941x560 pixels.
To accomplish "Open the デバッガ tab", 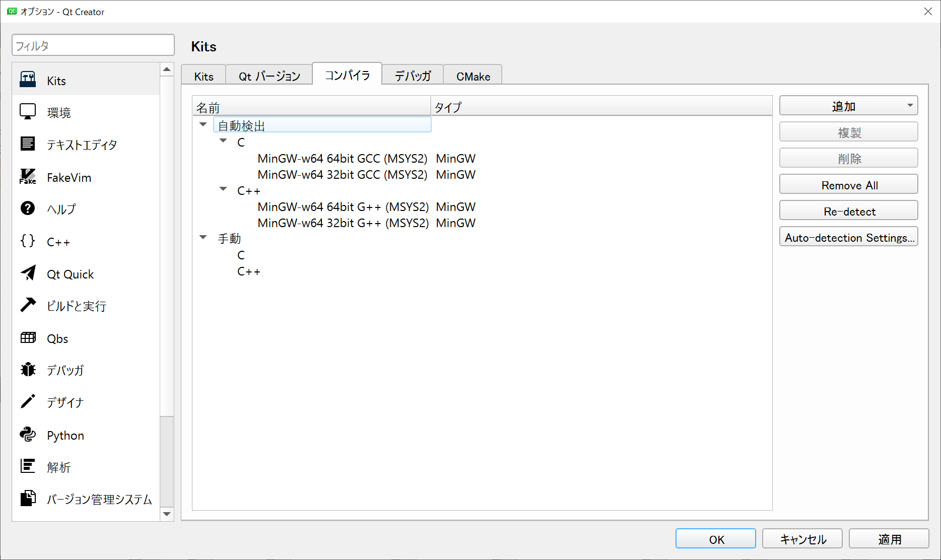I will point(413,76).
